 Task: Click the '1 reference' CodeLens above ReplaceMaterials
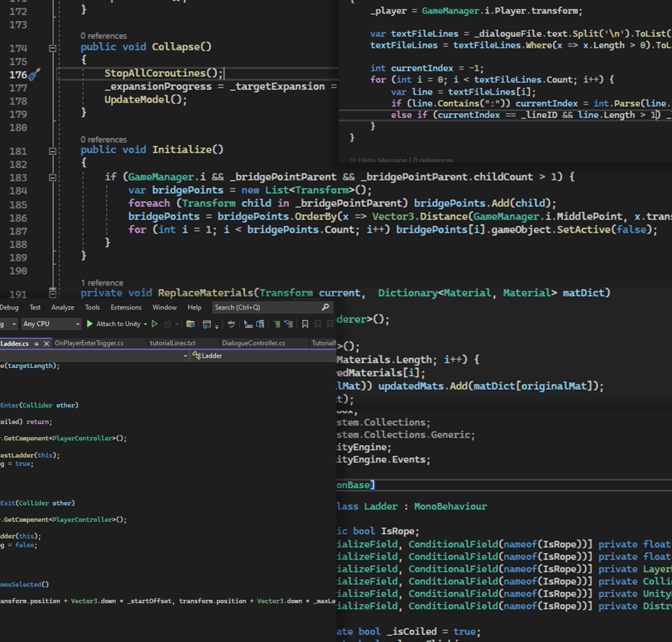[x=102, y=283]
